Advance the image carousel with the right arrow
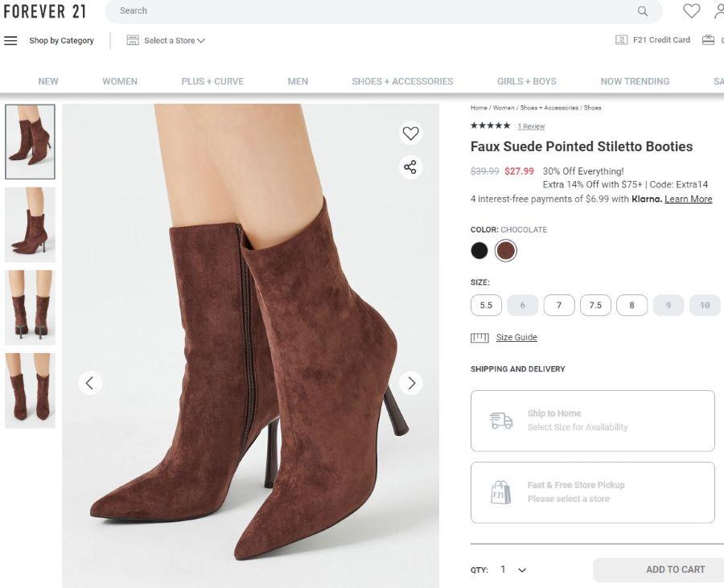The height and width of the screenshot is (588, 724). [412, 383]
